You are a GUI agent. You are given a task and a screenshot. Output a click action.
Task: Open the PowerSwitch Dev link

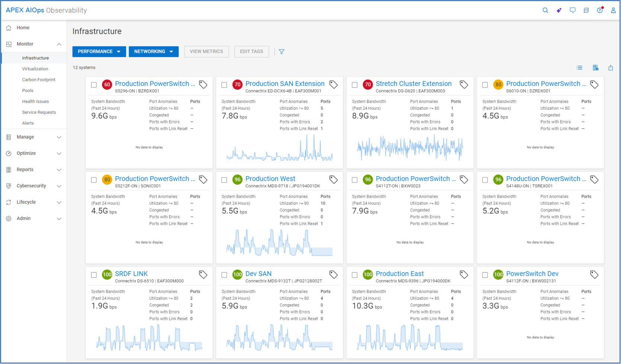(532, 274)
